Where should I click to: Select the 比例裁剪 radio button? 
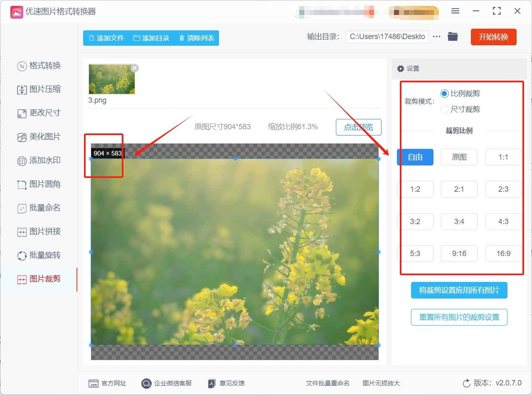click(444, 94)
